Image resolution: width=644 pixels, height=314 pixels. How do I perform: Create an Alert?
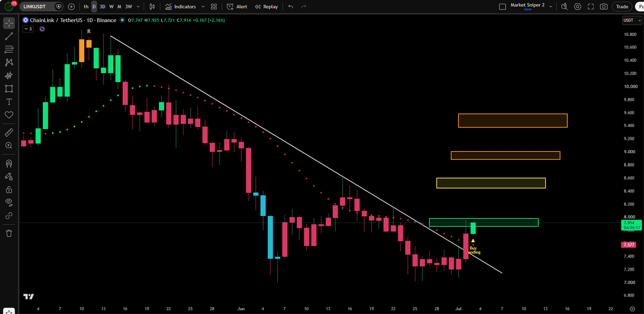[x=237, y=6]
